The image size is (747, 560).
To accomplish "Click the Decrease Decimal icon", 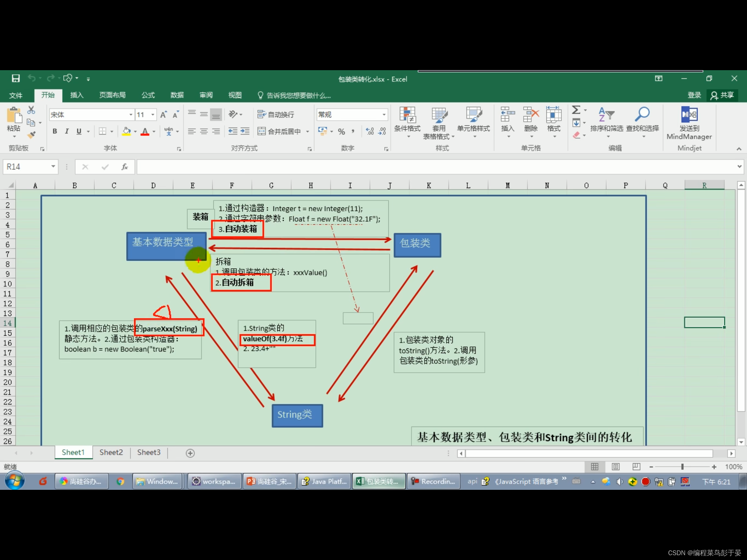I will [x=382, y=131].
